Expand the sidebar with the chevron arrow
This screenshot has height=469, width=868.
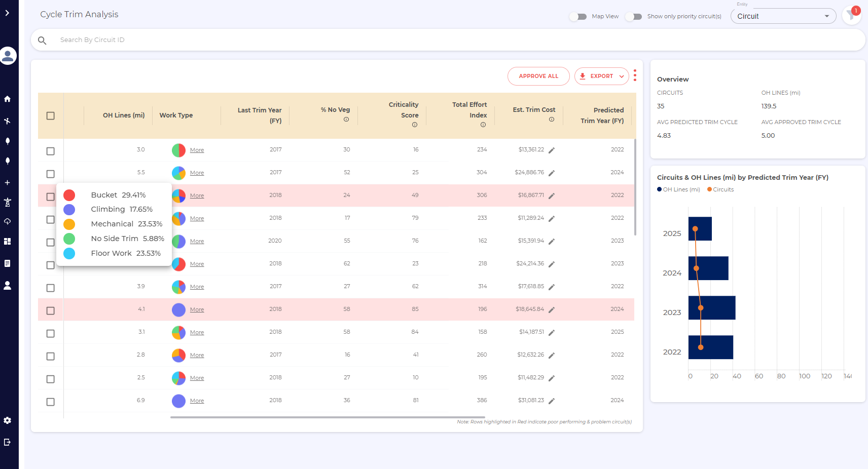(8, 13)
